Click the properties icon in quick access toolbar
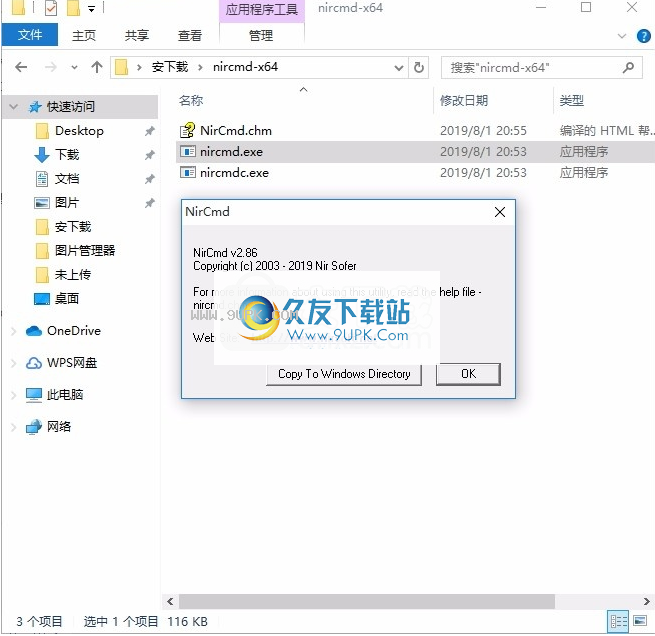This screenshot has height=636, width=655. click(x=51, y=8)
